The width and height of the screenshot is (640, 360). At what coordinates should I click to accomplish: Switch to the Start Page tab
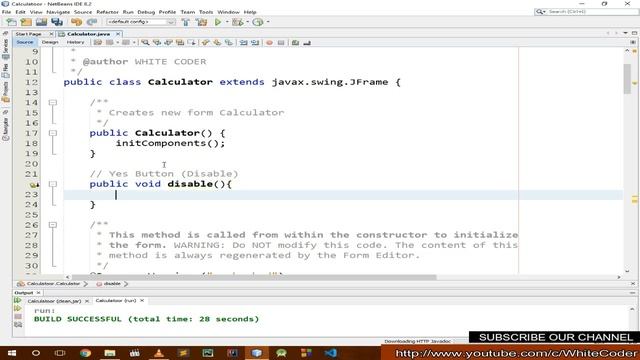click(29, 34)
